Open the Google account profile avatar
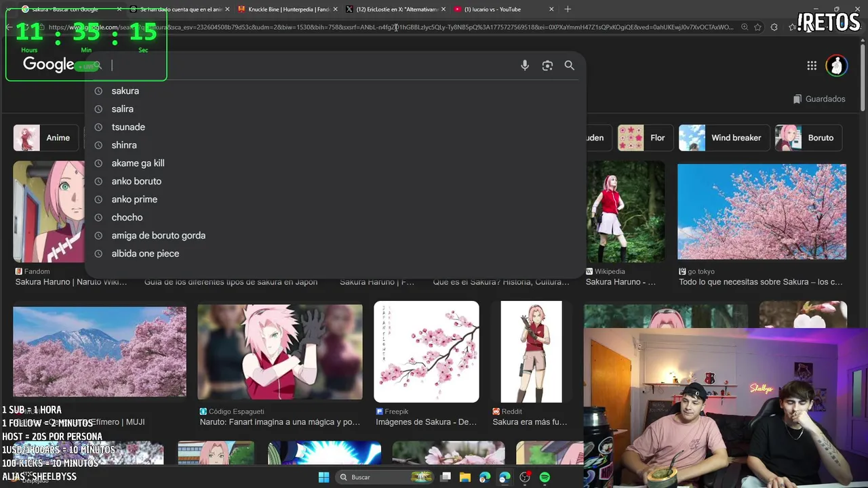 click(x=837, y=66)
